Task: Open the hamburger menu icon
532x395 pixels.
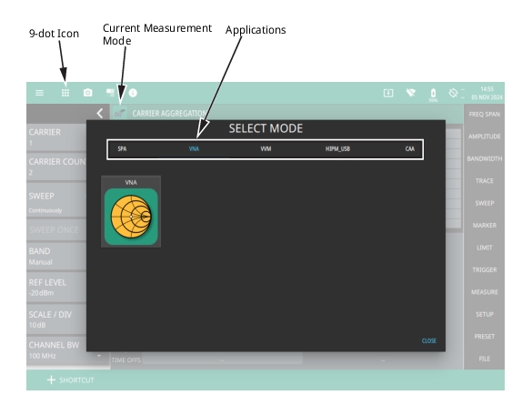Action: pos(39,93)
